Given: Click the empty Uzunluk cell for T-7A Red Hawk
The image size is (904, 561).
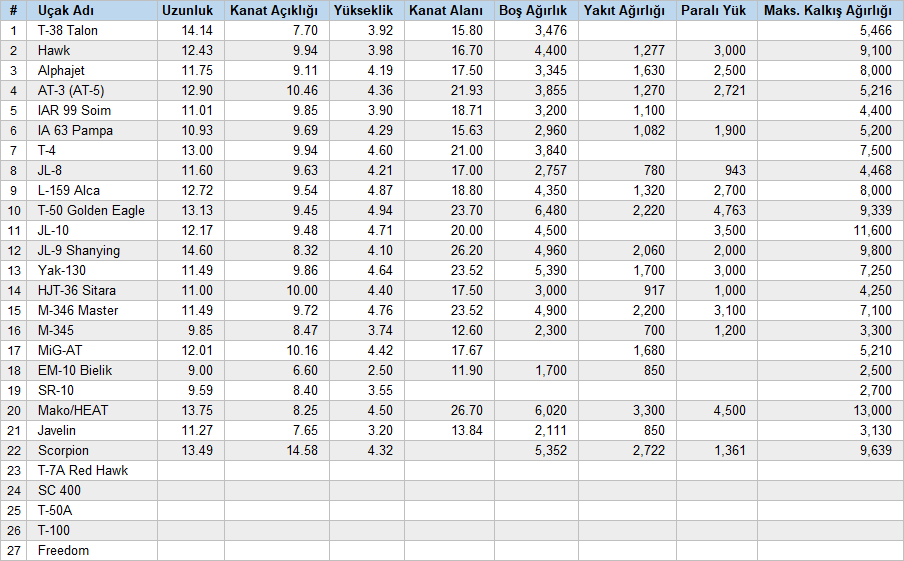Looking at the screenshot, I should [x=191, y=470].
